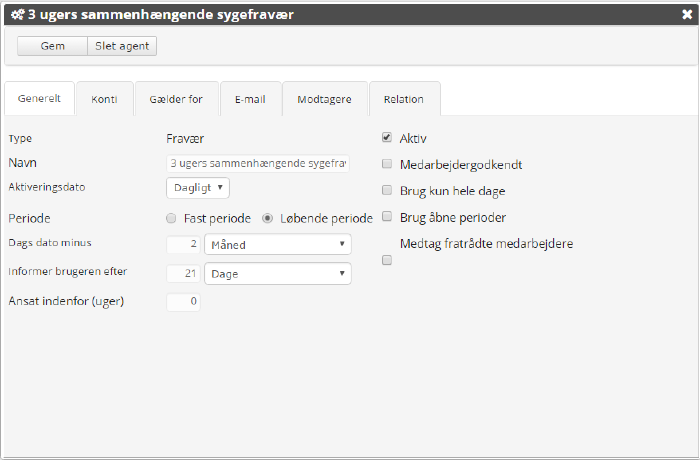700x460 pixels.
Task: Tick the Brug kun hele dage checkbox
Action: click(x=387, y=190)
